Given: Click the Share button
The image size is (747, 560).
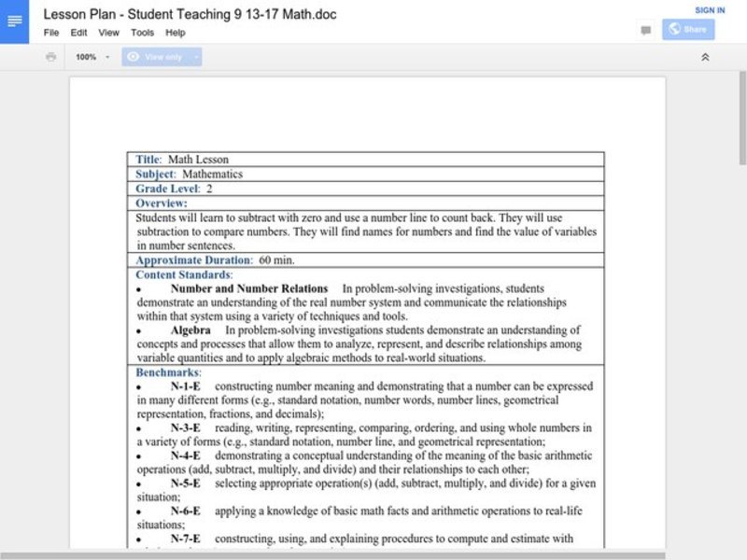Looking at the screenshot, I should [x=689, y=29].
